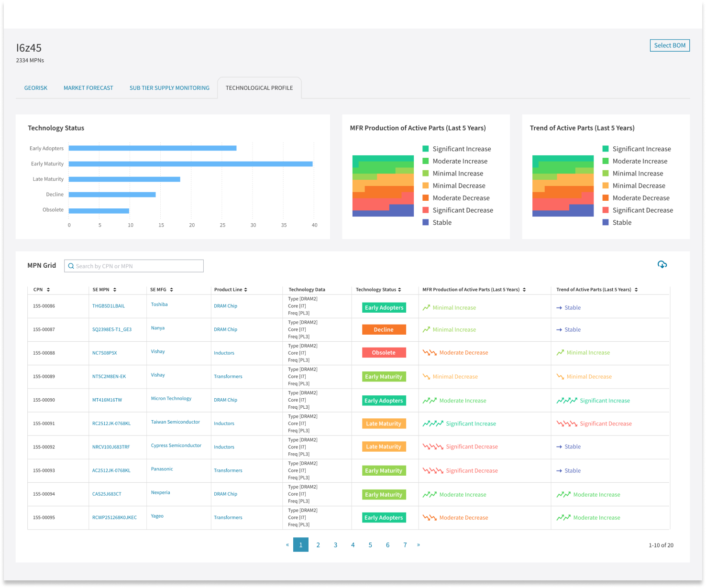This screenshot has height=588, width=706.
Task: Click the Select BOM button
Action: point(670,45)
